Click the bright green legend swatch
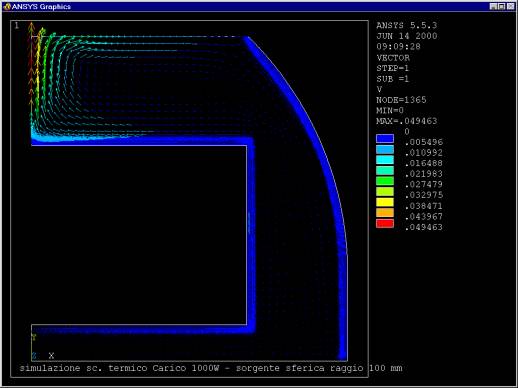This screenshot has height=388, width=518. pos(385,181)
